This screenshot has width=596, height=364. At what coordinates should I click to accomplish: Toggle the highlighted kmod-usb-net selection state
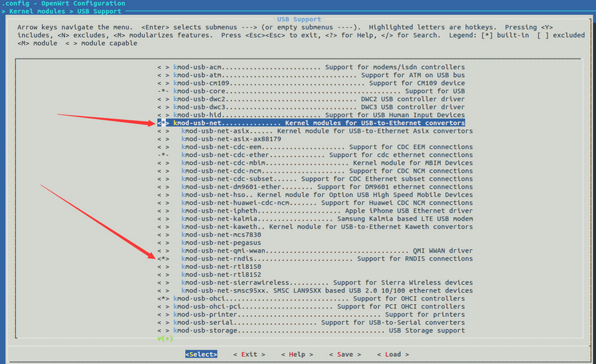163,123
